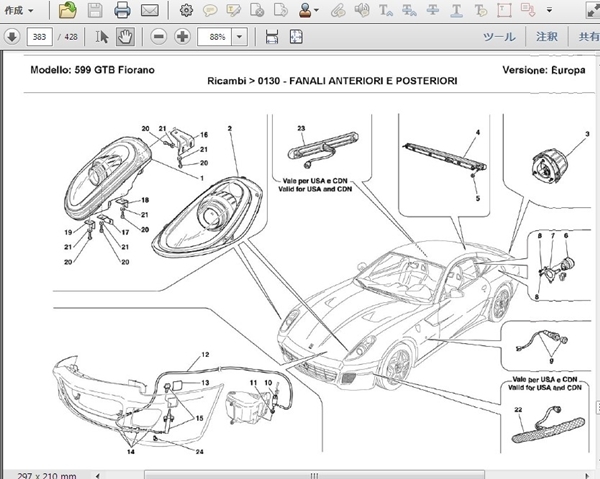Select the text callout tool

(528, 10)
